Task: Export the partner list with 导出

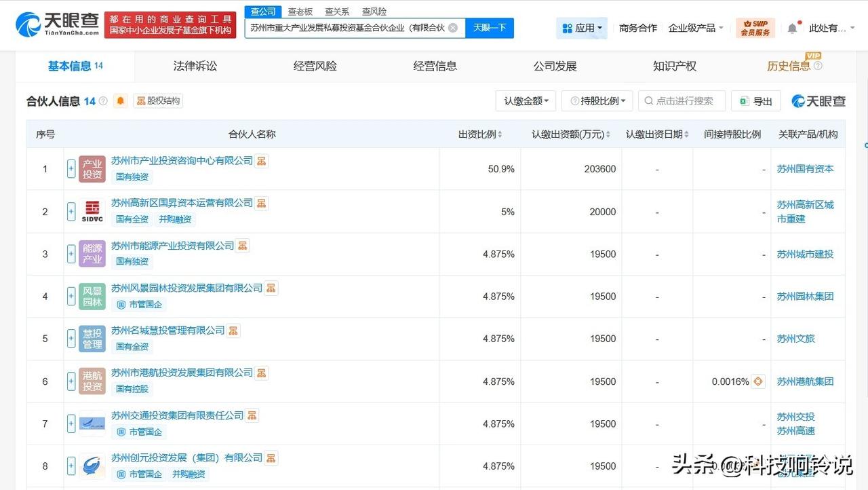Action: [x=756, y=101]
